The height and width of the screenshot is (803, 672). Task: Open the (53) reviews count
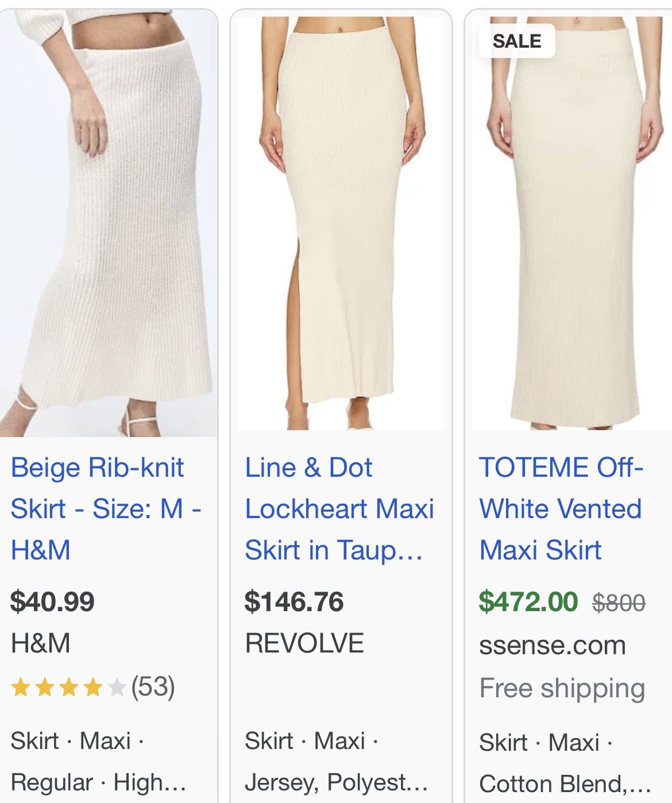pyautogui.click(x=153, y=687)
